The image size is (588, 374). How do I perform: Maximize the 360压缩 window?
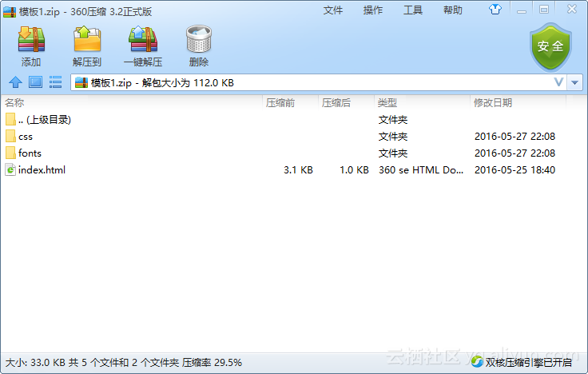tap(544, 10)
